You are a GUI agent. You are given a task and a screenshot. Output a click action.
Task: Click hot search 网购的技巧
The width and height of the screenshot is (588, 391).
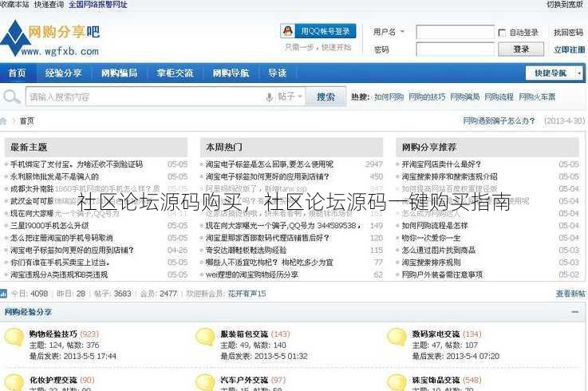427,97
